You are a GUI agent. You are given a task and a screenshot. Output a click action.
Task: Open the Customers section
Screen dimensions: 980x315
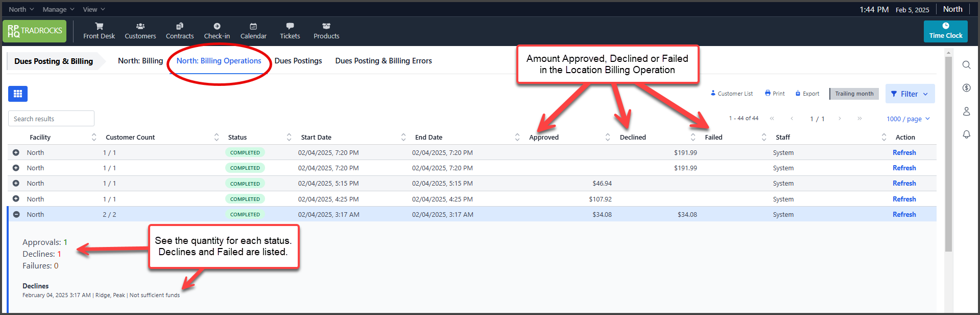[140, 31]
